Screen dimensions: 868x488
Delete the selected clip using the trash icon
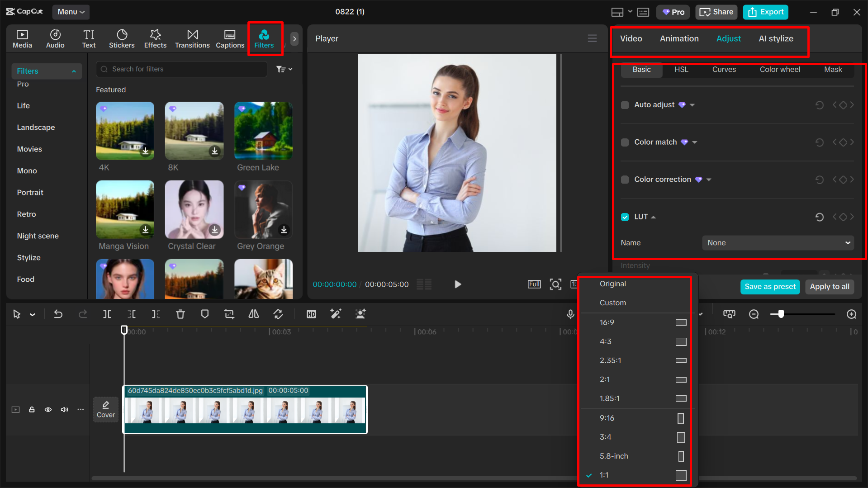click(x=180, y=314)
